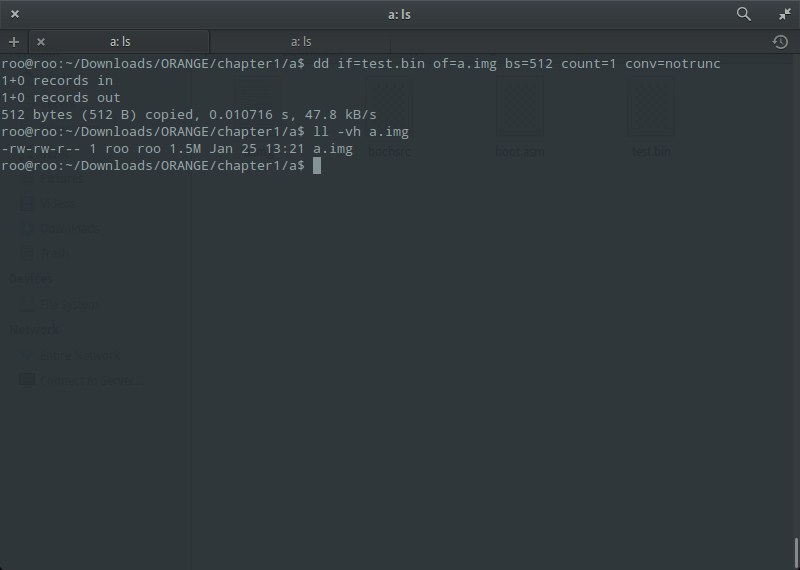Switch to the second 'a: ls' tab
This screenshot has height=570, width=800.
tap(301, 42)
